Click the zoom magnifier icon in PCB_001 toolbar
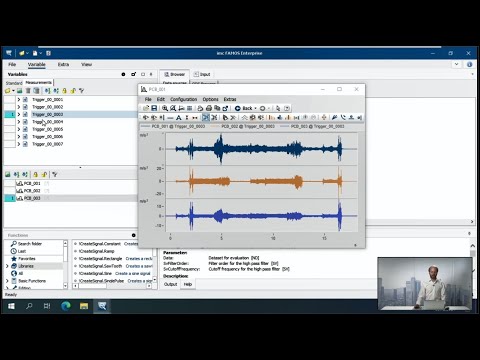 [165, 108]
